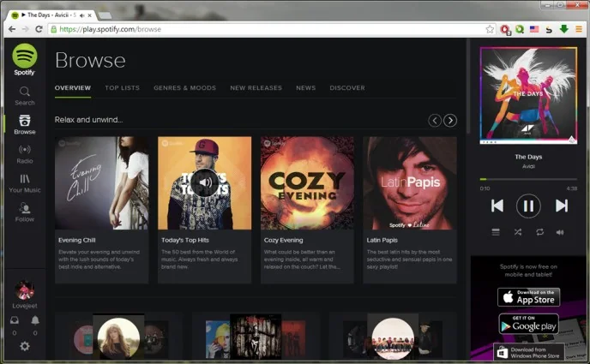Open the Genres & Moods tab
Screen dimensions: 590x364
[184, 88]
